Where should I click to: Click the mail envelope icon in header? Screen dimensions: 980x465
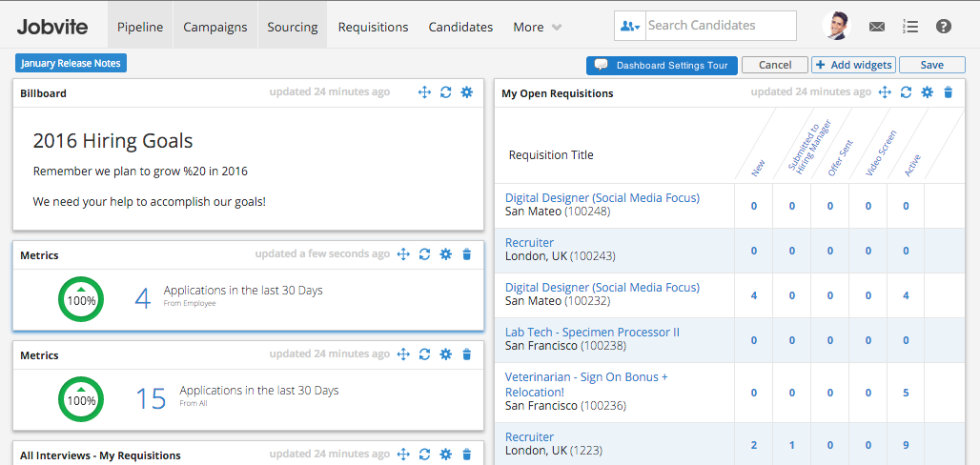[877, 27]
